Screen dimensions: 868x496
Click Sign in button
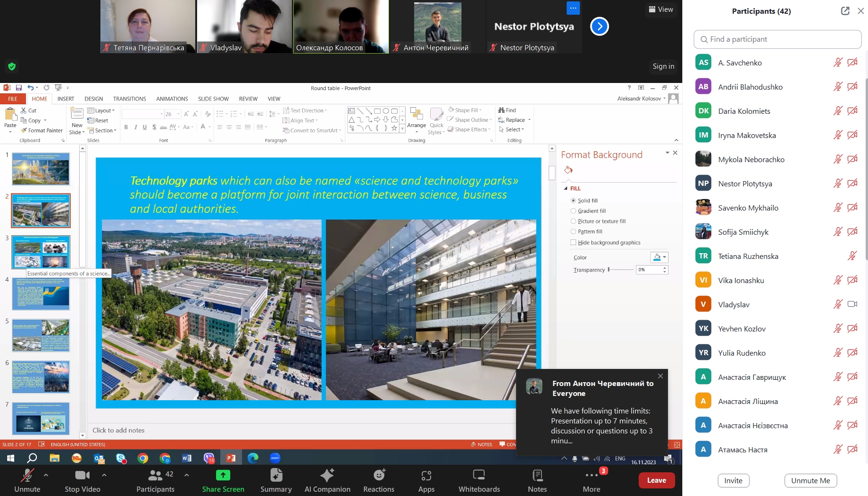[663, 66]
